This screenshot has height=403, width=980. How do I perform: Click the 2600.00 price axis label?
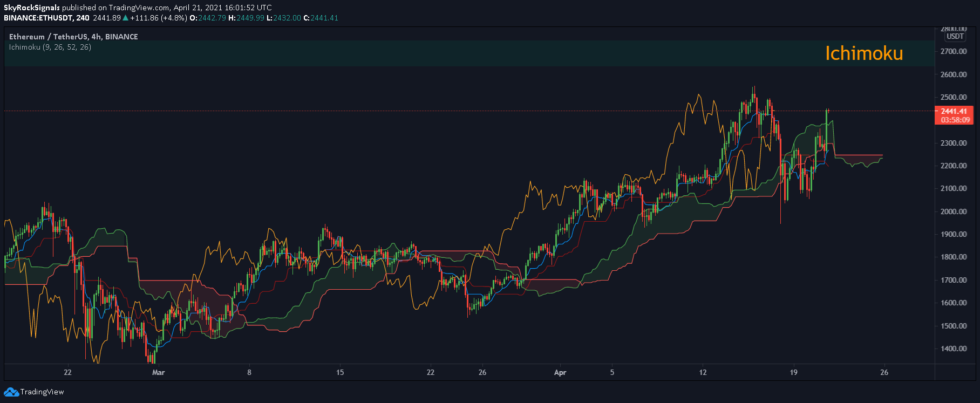pos(954,74)
